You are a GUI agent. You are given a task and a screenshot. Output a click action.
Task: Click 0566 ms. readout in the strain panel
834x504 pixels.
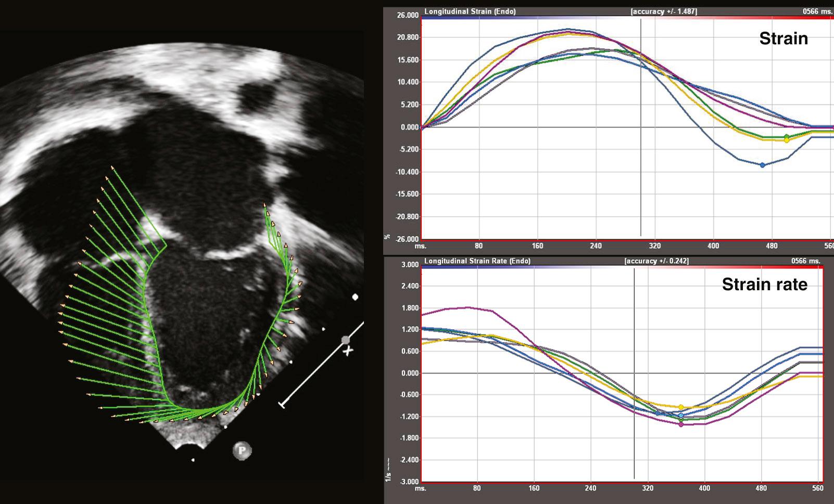pyautogui.click(x=818, y=11)
